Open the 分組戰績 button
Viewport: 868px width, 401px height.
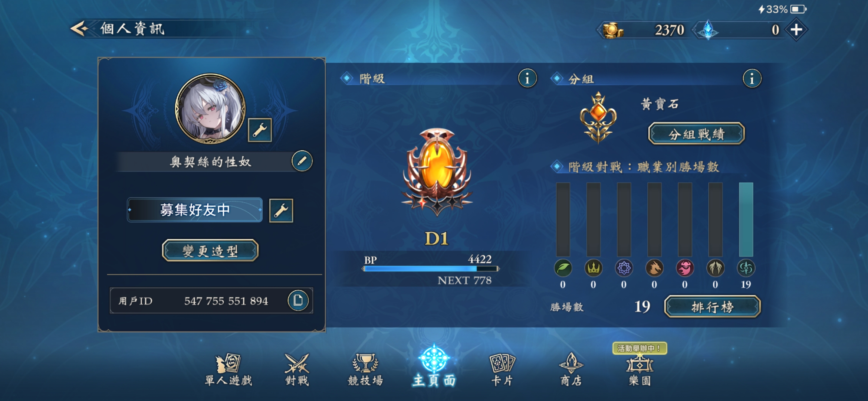click(696, 134)
